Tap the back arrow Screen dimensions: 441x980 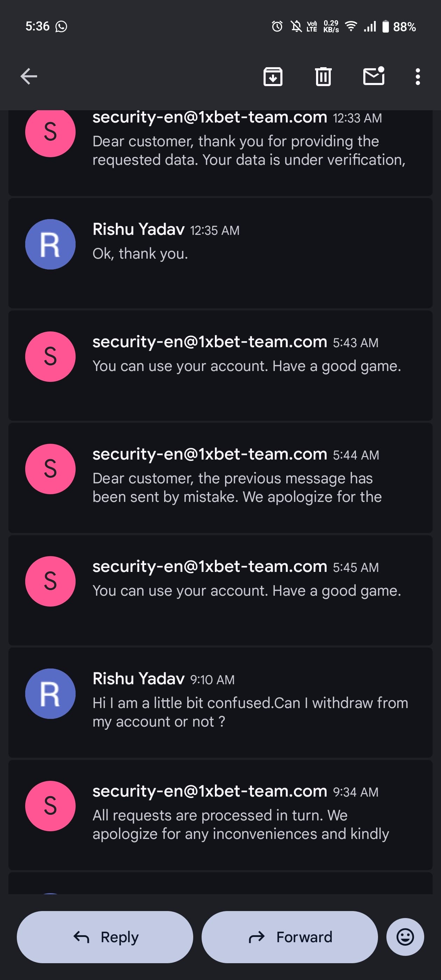pos(29,76)
